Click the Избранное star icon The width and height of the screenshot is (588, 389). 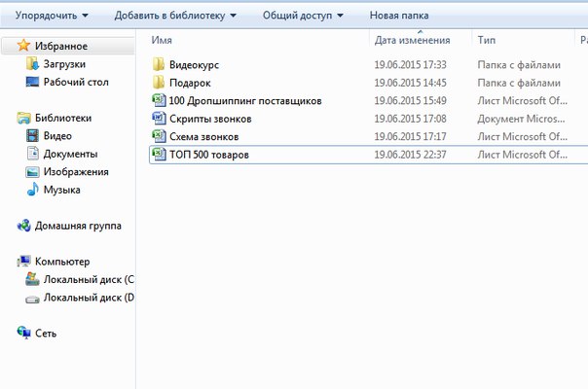pos(23,46)
